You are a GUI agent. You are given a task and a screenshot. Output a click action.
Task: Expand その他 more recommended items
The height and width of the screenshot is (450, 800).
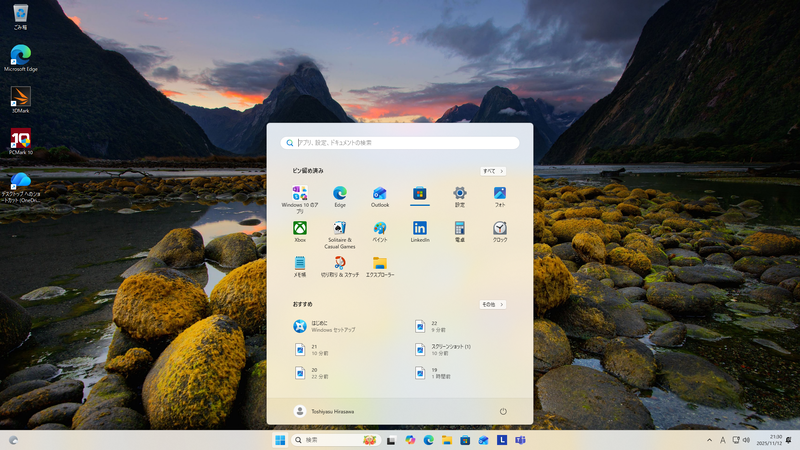coord(493,305)
